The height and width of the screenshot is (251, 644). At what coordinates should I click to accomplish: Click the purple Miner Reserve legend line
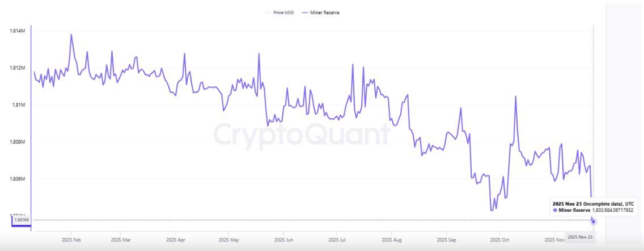(305, 12)
